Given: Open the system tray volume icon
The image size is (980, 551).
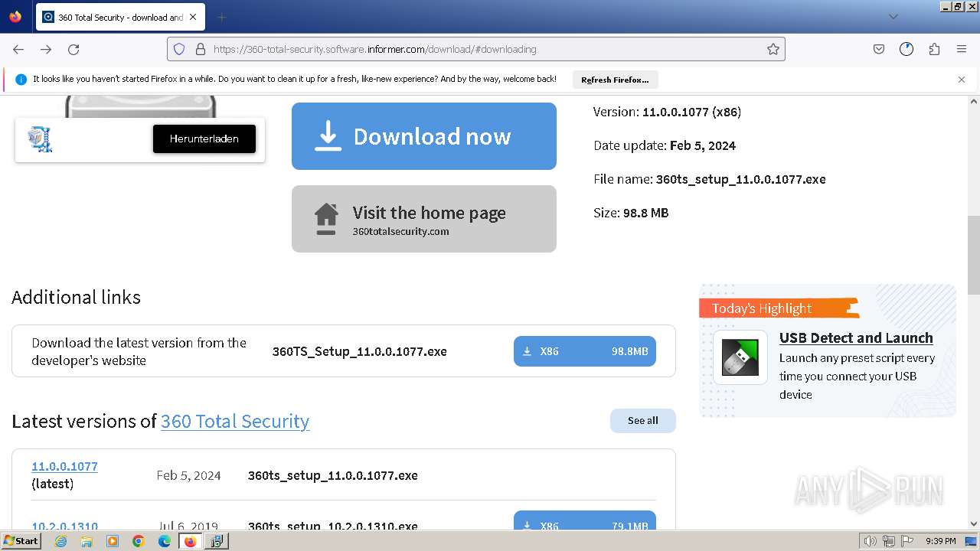Looking at the screenshot, I should (x=871, y=541).
